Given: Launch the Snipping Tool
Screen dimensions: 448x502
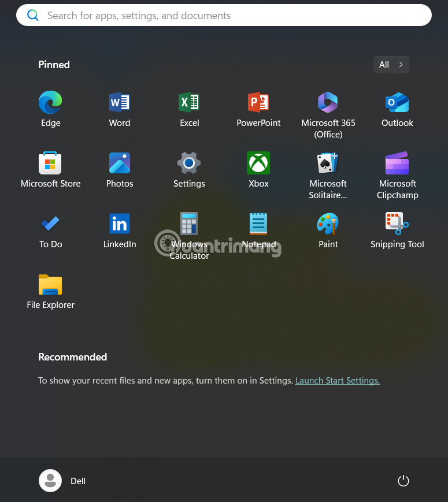Looking at the screenshot, I should (397, 224).
